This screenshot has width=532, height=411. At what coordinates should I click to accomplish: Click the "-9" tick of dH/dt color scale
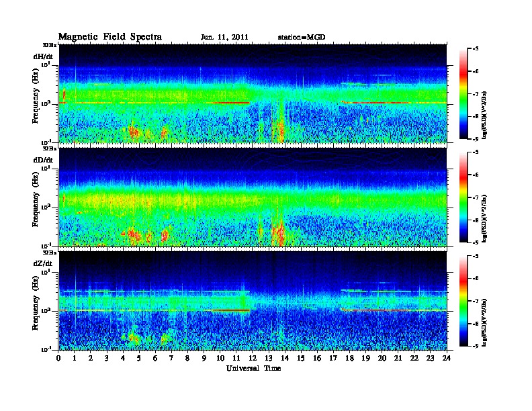click(x=476, y=139)
